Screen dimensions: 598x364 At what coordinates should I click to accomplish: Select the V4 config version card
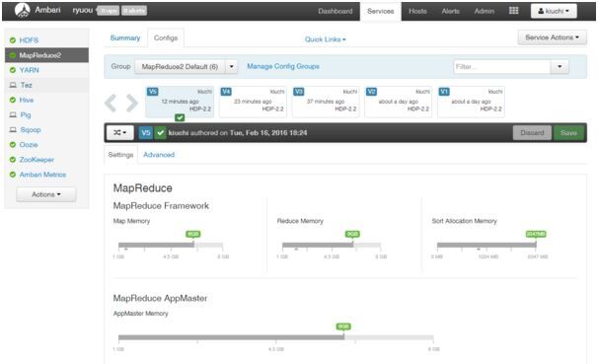[253, 102]
